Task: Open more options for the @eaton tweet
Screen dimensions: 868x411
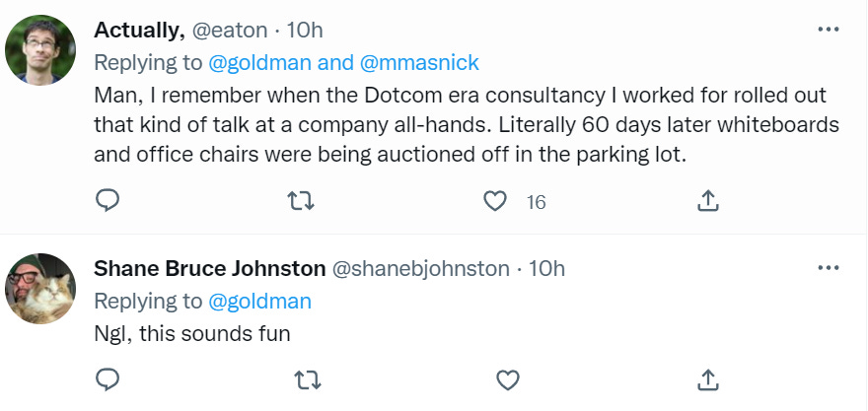Action: 828,30
